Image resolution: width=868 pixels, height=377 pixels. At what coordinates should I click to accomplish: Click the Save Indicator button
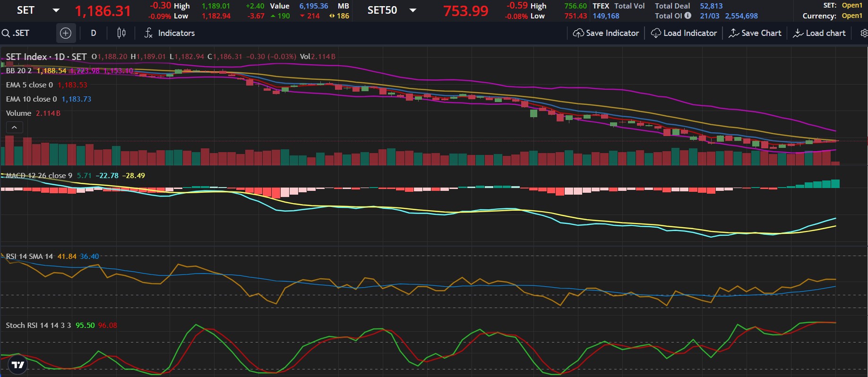tap(606, 33)
